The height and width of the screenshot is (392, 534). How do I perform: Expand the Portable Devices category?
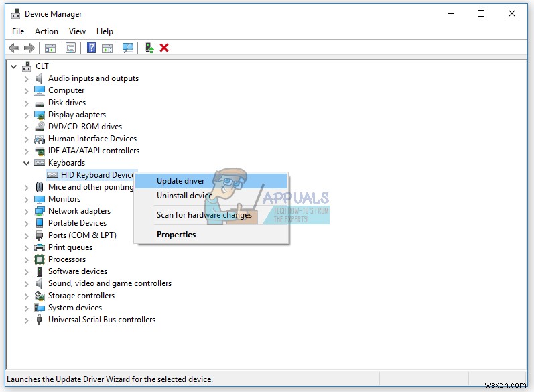click(x=26, y=224)
